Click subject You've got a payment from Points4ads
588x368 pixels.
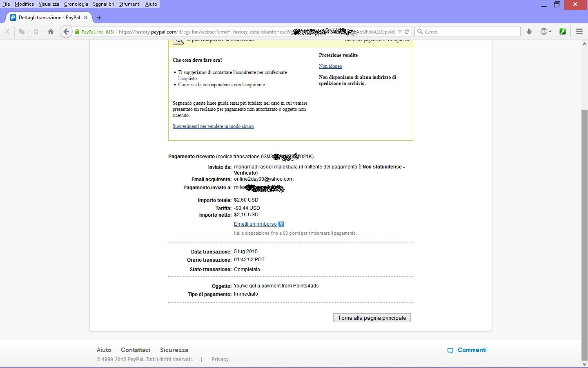276,286
